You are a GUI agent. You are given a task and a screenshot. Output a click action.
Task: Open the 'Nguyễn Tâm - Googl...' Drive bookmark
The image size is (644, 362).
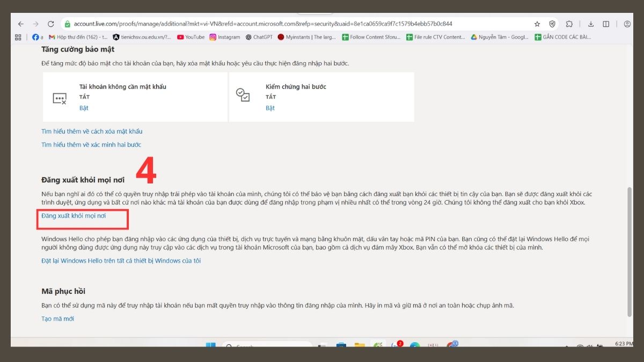500,37
